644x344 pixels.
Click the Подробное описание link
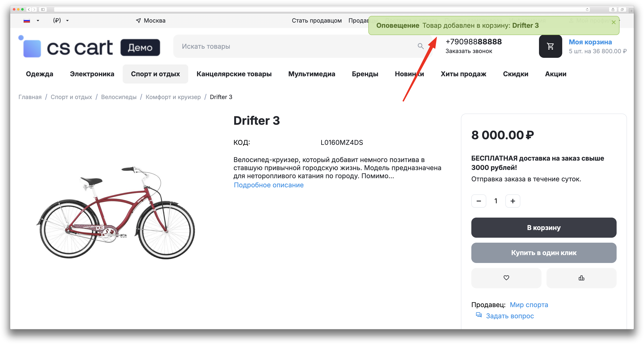[269, 185]
